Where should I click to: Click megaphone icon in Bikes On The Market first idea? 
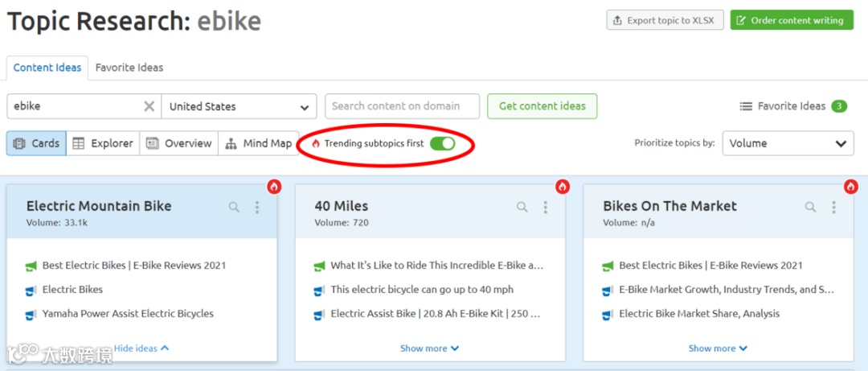[x=608, y=266]
